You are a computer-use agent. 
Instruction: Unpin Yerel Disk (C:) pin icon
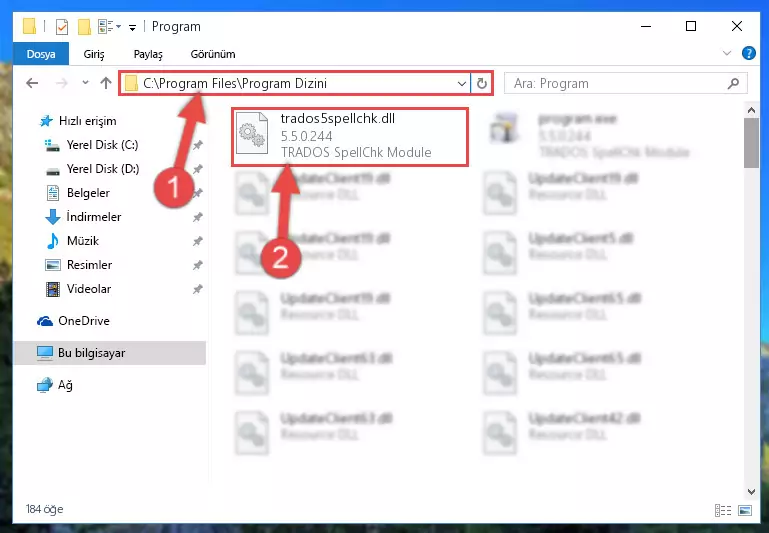198,145
